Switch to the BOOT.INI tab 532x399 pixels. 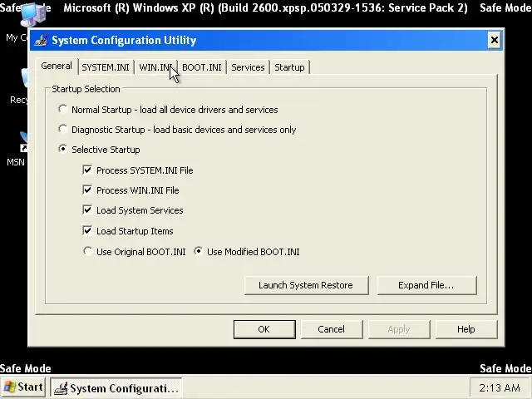[201, 67]
